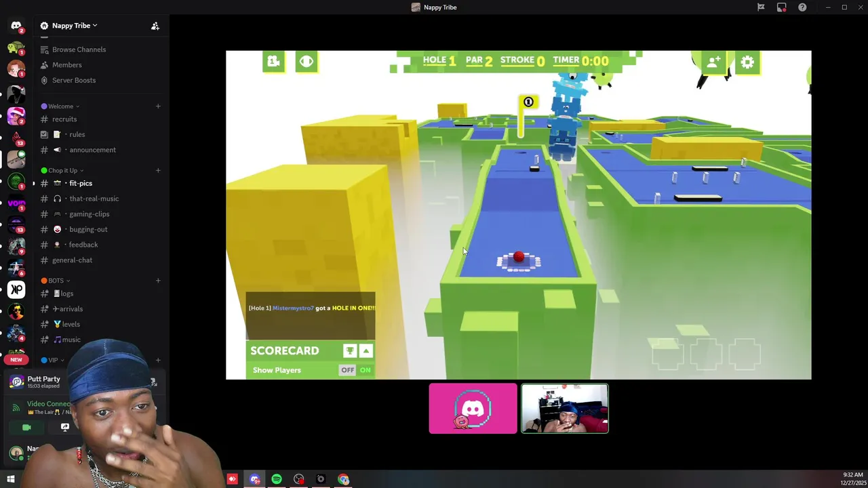
Task: Collapse the VIP category
Action: (53, 361)
